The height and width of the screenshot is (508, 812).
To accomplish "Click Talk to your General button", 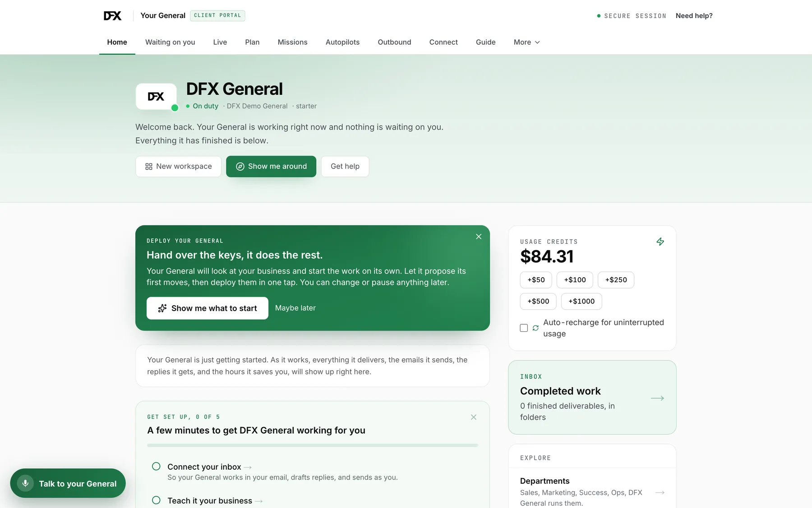I will click(x=68, y=483).
